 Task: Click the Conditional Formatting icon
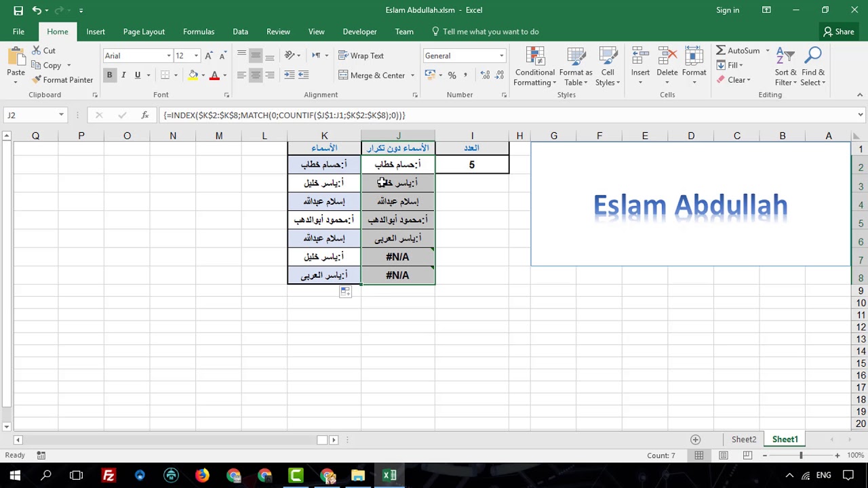[535, 57]
